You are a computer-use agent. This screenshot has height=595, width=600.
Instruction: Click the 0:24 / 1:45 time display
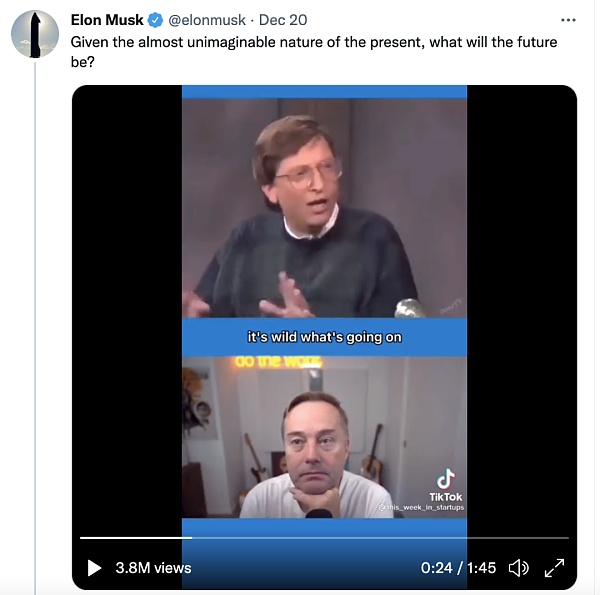coord(458,568)
